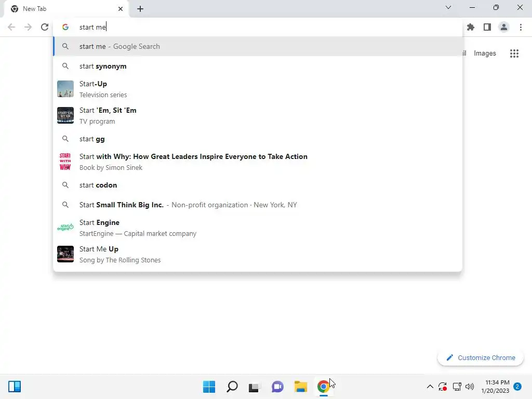The height and width of the screenshot is (399, 532).
Task: Select Start 'Em, Sit 'Em suggestion
Action: [x=258, y=116]
